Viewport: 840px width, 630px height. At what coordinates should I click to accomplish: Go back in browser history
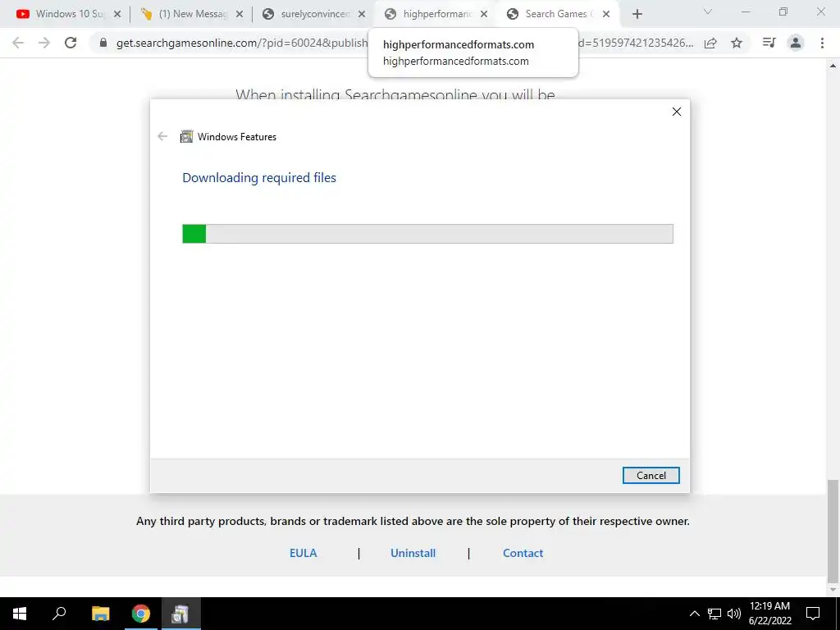18,43
